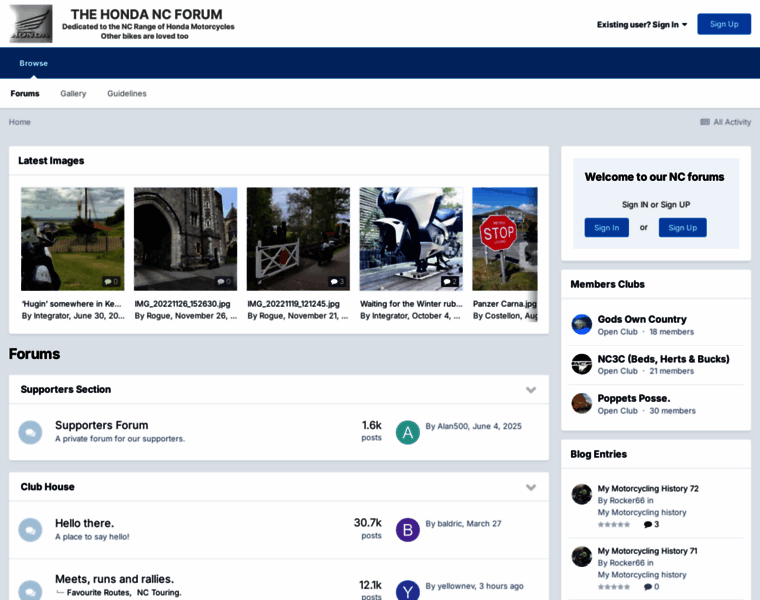Open the All Activity stream icon

[705, 122]
